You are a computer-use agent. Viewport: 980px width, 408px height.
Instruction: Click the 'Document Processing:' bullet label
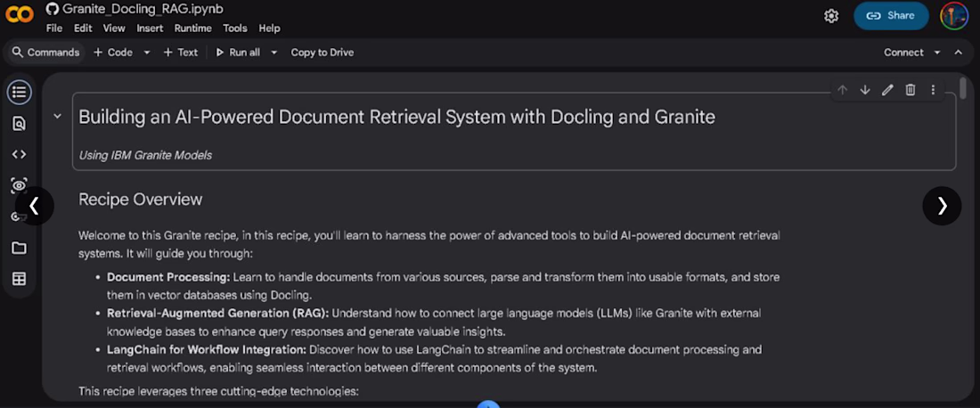click(x=168, y=276)
